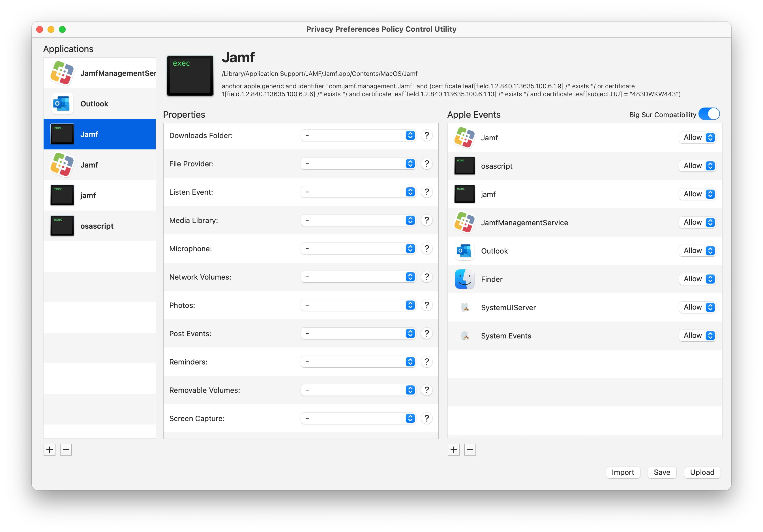Remove Apple Event with the minus button
The height and width of the screenshot is (532, 763).
pyautogui.click(x=470, y=450)
